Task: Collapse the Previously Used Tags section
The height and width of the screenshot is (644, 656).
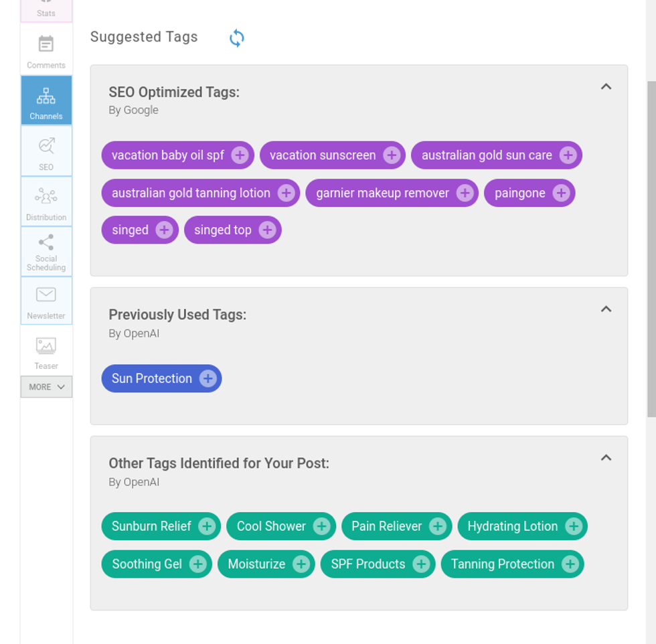Action: coord(606,309)
